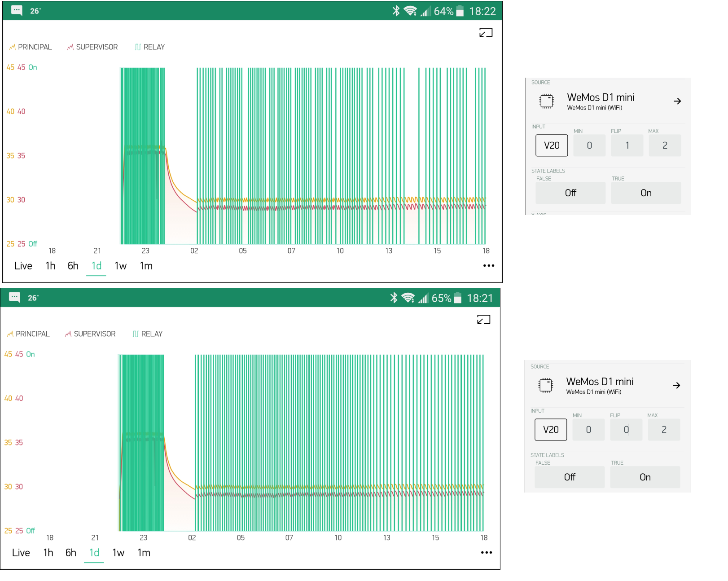Viewport: 728px width, 581px height.
Task: Tap the RELAY square-wave legend icon
Action: coord(137,46)
